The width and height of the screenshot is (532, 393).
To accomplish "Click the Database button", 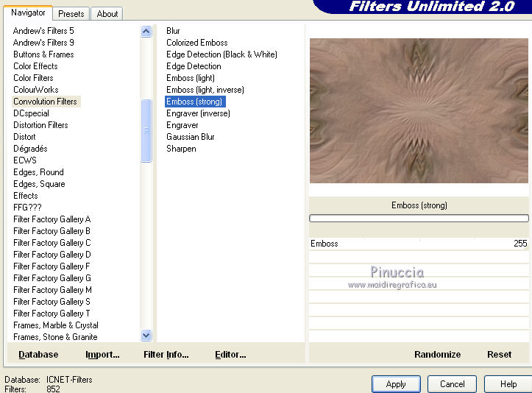I will point(38,354).
